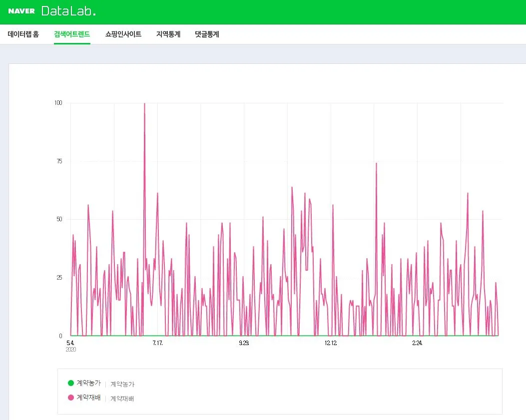Image resolution: width=526 pixels, height=420 pixels.
Task: Toggle the pink 계약재배 legend dot
Action: [x=71, y=398]
